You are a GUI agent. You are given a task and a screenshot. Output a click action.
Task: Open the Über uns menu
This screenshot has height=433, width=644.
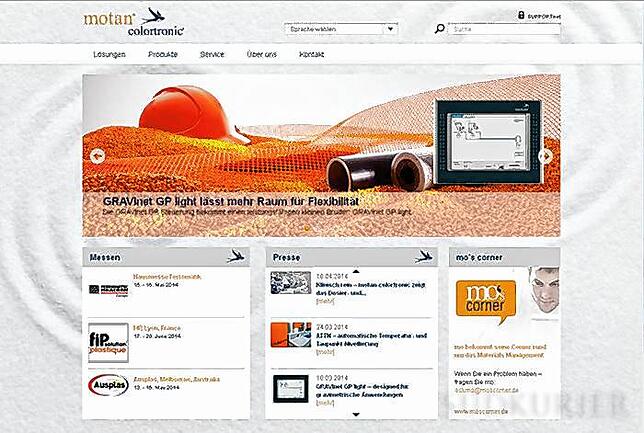(x=262, y=54)
